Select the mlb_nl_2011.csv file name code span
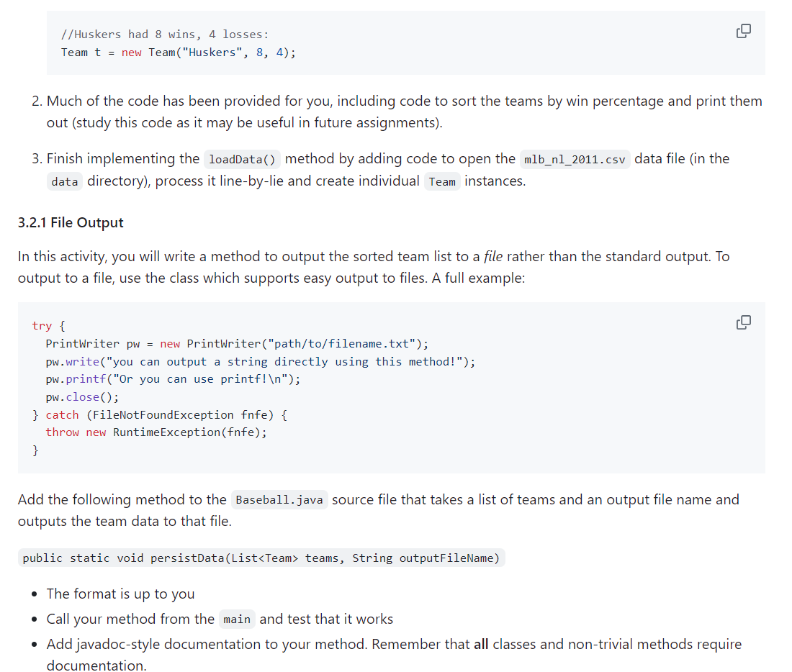The width and height of the screenshot is (792, 672). (575, 159)
